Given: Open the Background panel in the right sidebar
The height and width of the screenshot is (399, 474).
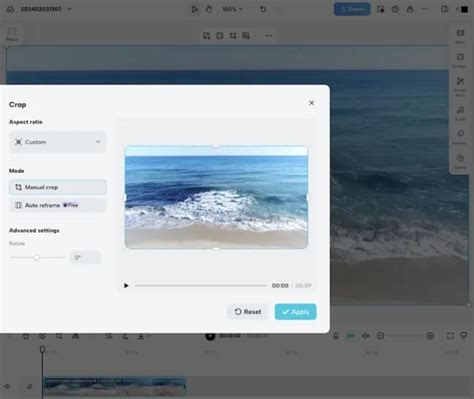Looking at the screenshot, I should [x=460, y=60].
